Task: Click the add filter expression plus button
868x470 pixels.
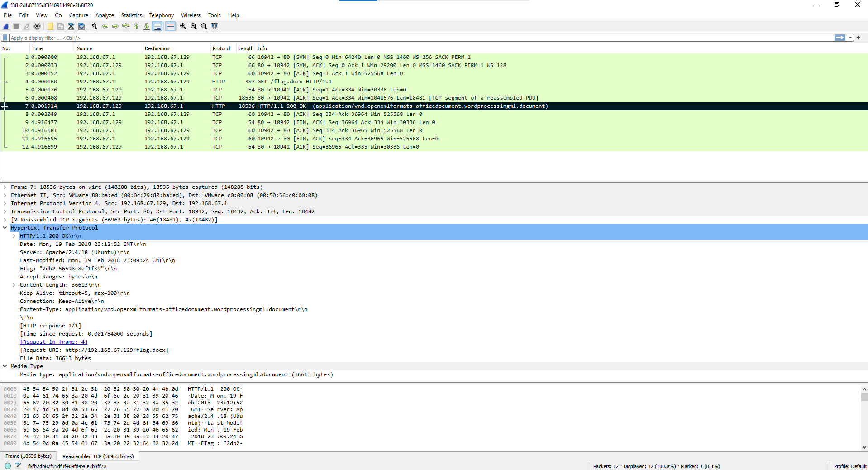Action: click(x=858, y=38)
